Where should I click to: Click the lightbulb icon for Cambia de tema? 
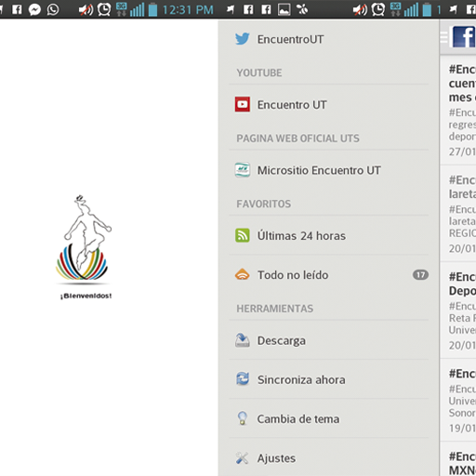(243, 418)
